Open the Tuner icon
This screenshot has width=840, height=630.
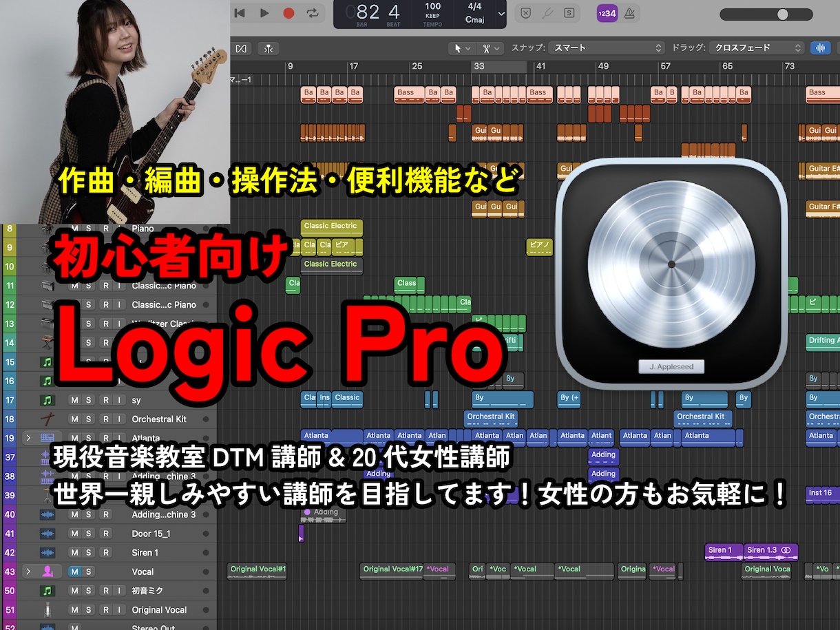pyautogui.click(x=547, y=12)
